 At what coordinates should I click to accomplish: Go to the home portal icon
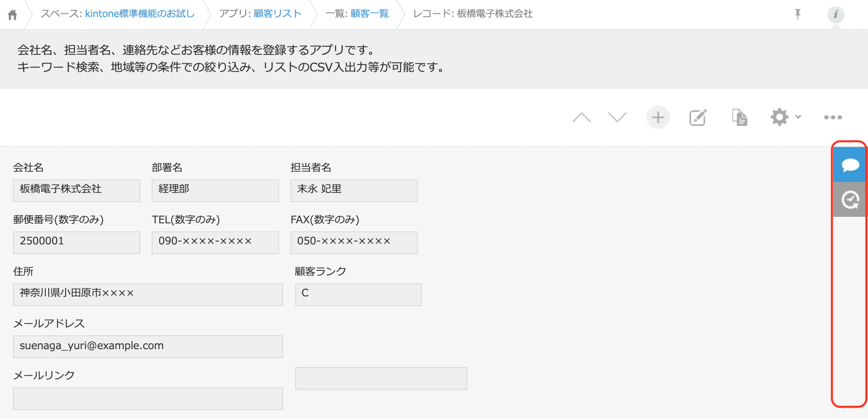13,15
